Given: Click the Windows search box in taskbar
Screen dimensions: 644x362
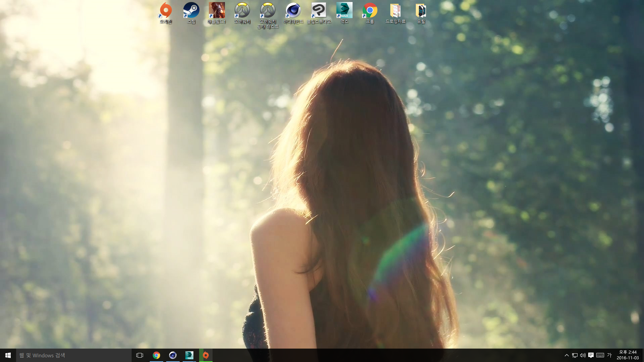Looking at the screenshot, I should [x=74, y=355].
